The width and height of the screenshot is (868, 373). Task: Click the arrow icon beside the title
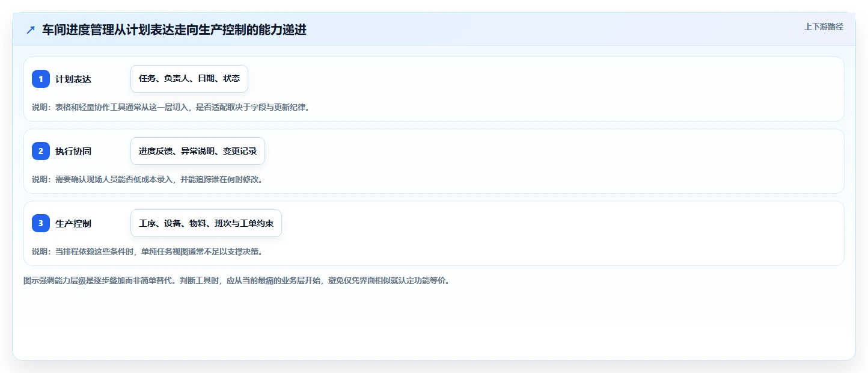(31, 30)
